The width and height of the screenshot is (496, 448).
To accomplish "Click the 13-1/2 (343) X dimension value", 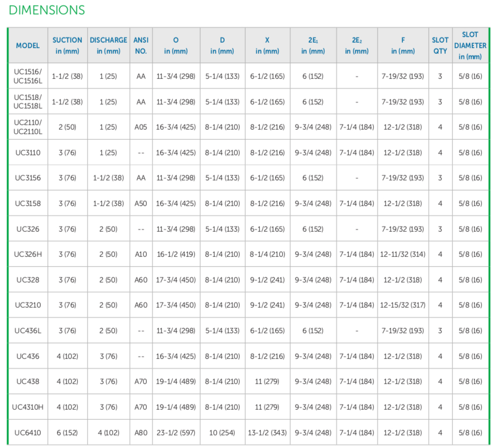I will click(267, 432).
